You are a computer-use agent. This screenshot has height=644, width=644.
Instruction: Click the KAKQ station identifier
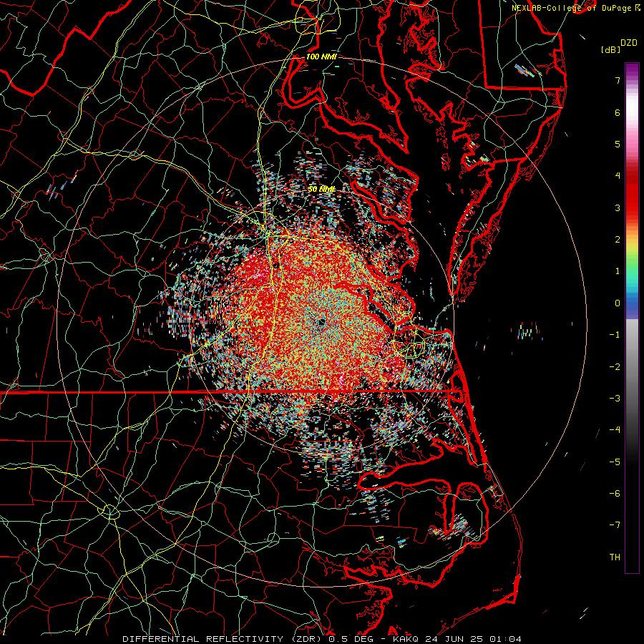tap(406, 639)
